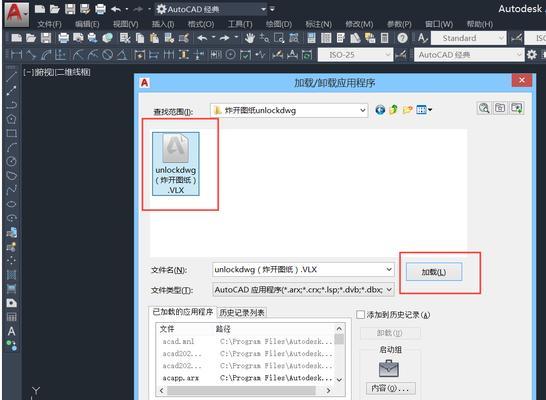This screenshot has height=400, width=546.
Task: Select the unlockdwg（炸开图纸）.VLX file
Action: click(176, 164)
